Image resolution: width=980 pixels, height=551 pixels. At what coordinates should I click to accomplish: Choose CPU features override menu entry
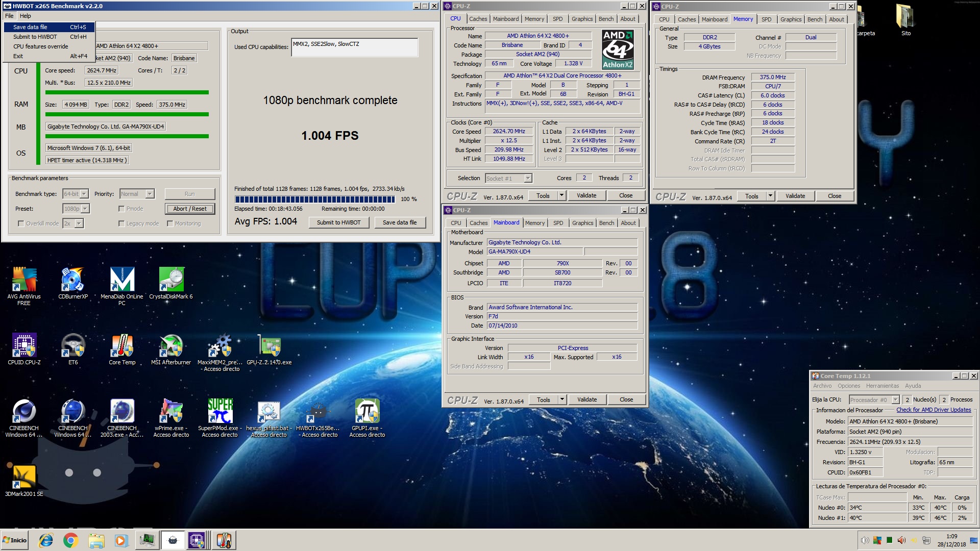[50, 46]
